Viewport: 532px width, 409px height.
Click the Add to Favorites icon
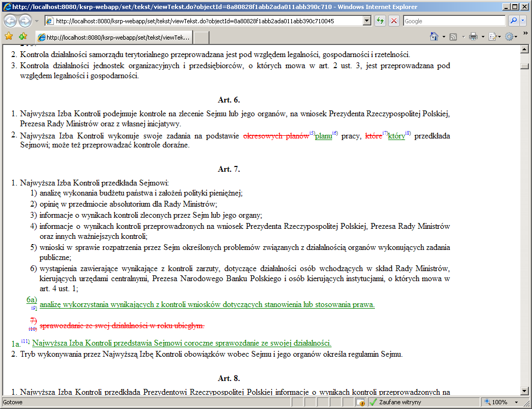coord(23,36)
